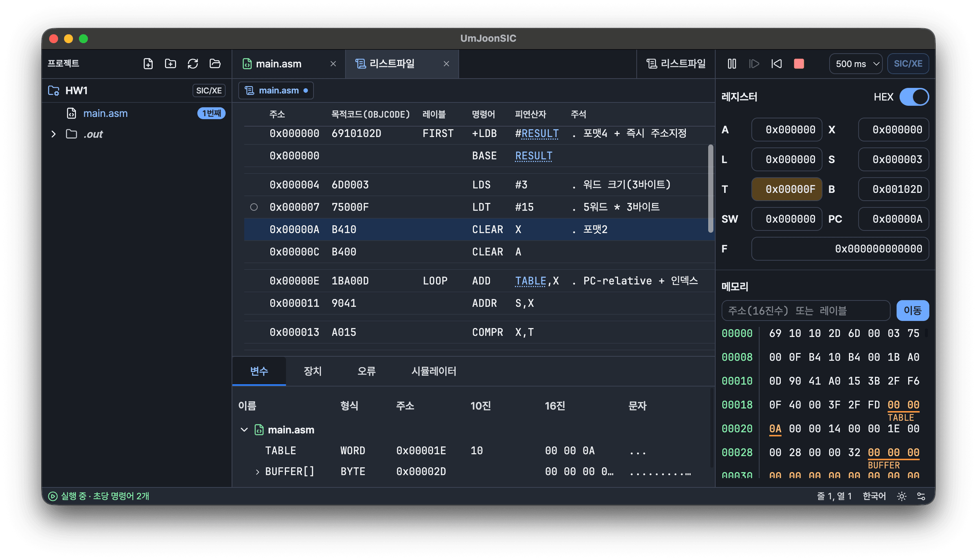Expand the BUFFER[] variable row
The height and width of the screenshot is (560, 977).
(x=257, y=472)
